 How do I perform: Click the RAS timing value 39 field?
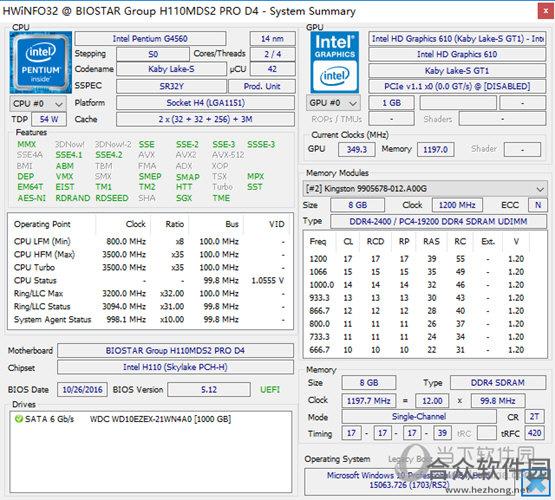(x=442, y=433)
